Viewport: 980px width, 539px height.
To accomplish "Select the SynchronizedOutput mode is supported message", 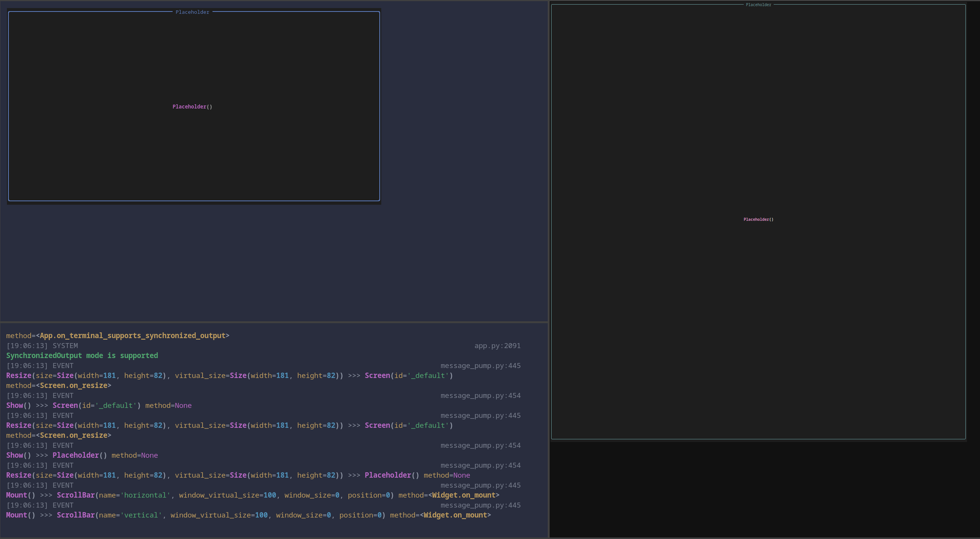I will tap(82, 355).
